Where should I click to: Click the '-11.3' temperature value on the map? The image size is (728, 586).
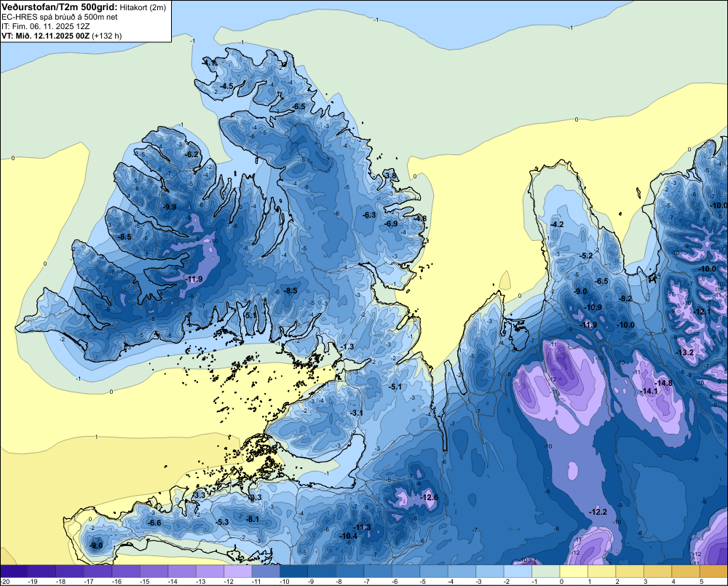[x=362, y=527]
